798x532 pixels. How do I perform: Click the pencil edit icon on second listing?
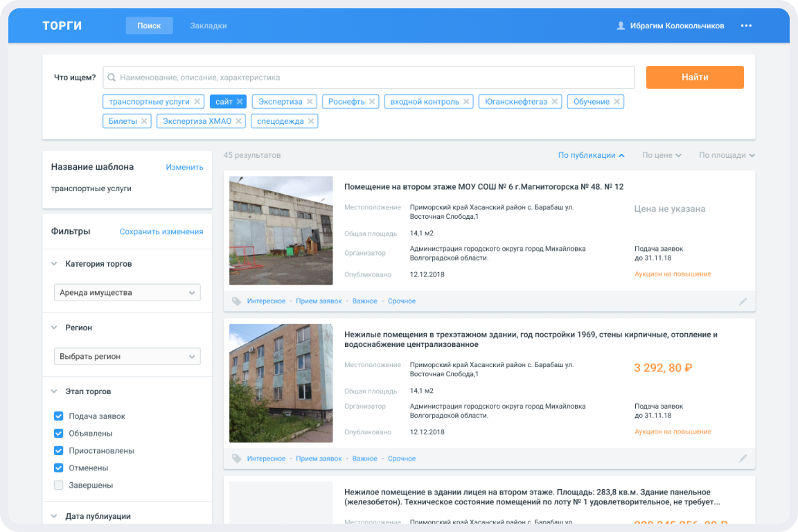click(x=743, y=459)
